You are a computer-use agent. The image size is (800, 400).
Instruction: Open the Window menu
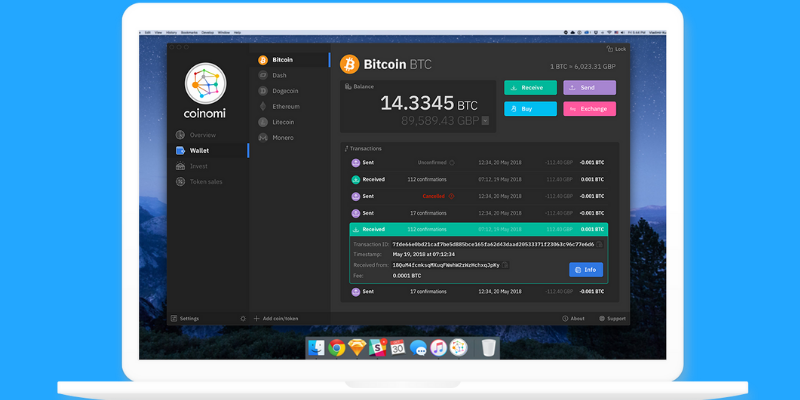pos(224,33)
